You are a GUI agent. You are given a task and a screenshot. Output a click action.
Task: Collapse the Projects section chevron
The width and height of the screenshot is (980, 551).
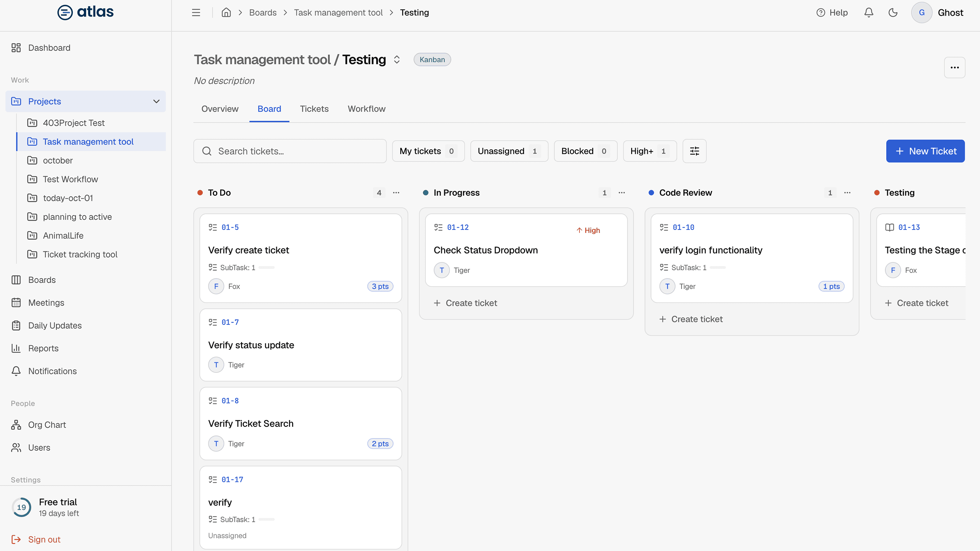click(x=156, y=102)
